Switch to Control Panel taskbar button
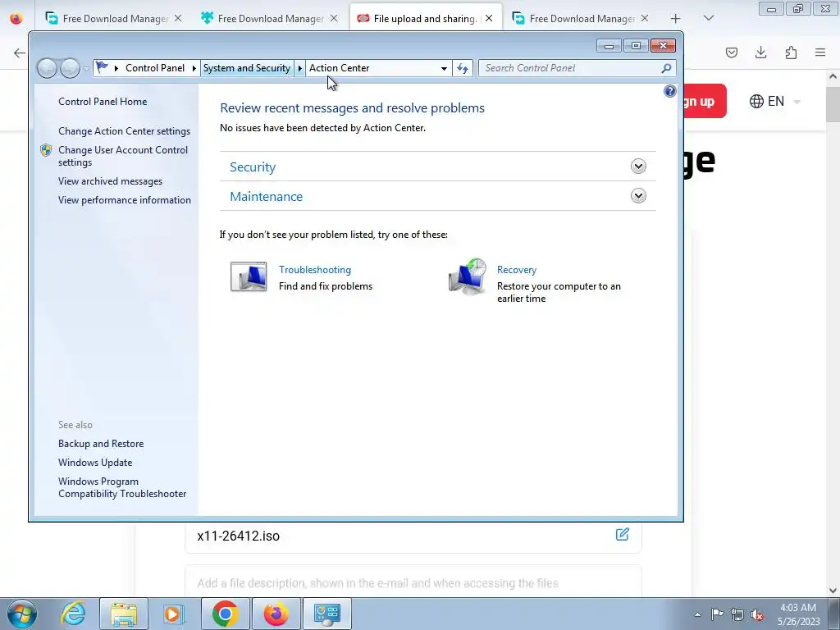840x630 pixels. (326, 614)
